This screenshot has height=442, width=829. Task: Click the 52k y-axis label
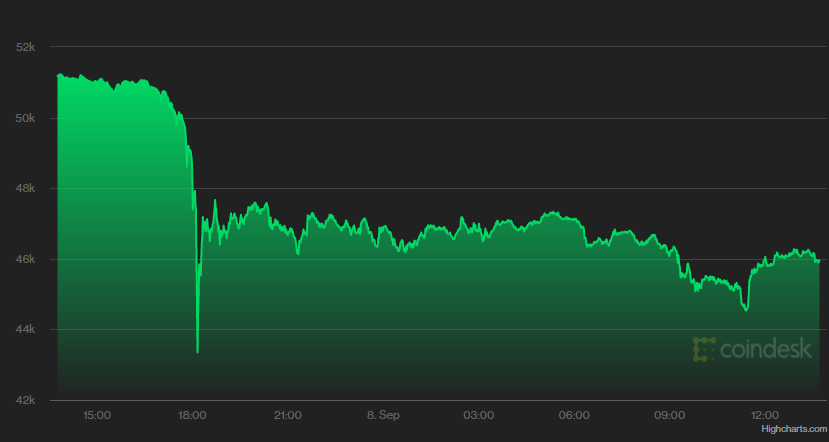[27, 47]
